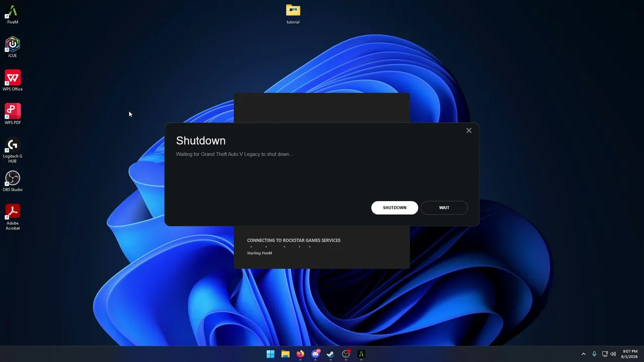This screenshot has height=362, width=644.
Task: Switch to FiveM in the taskbar
Action: [361, 354]
